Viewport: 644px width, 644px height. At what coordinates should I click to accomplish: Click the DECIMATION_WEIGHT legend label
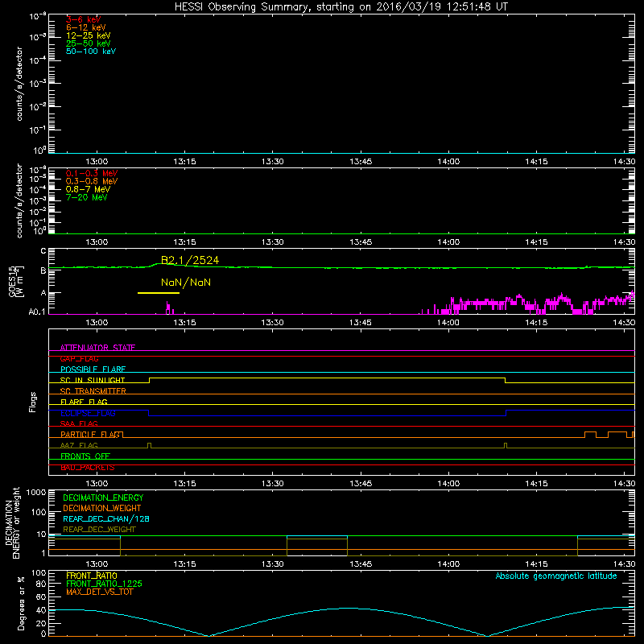point(102,508)
